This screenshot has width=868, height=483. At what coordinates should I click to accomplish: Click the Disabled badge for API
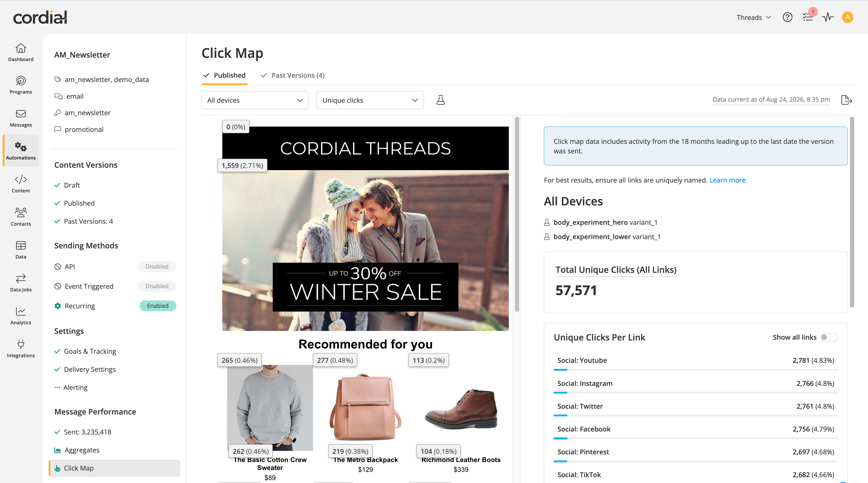pyautogui.click(x=157, y=267)
